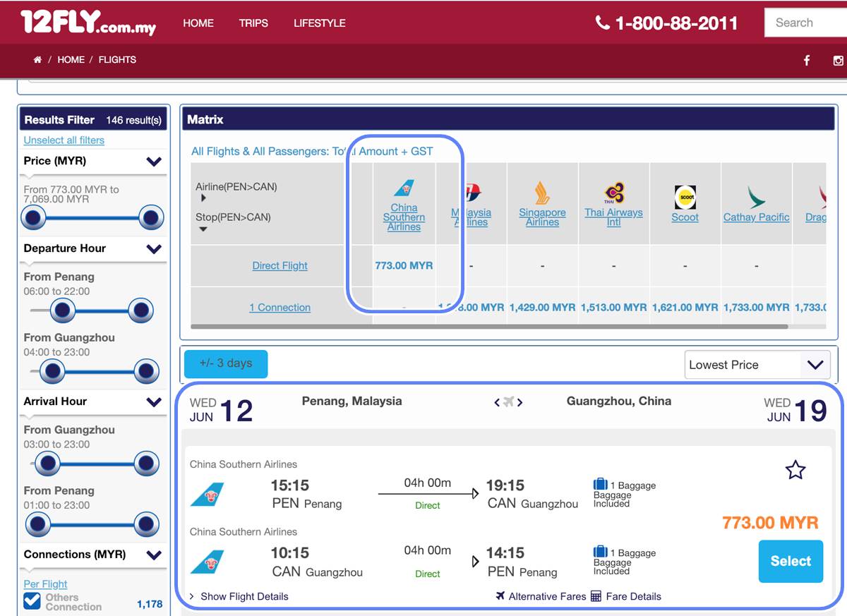The height and width of the screenshot is (616, 847).
Task: Click the Search input field
Action: (x=805, y=23)
